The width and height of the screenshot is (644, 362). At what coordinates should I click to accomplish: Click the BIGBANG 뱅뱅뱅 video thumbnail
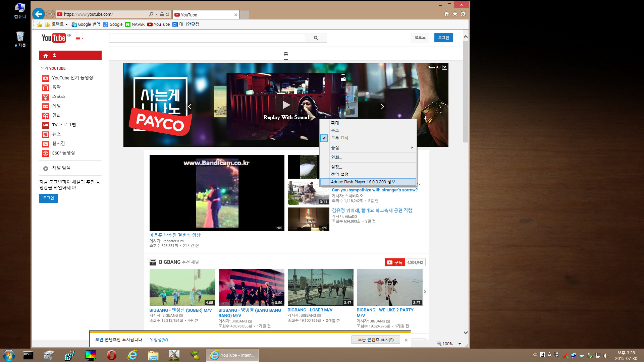pos(251,287)
